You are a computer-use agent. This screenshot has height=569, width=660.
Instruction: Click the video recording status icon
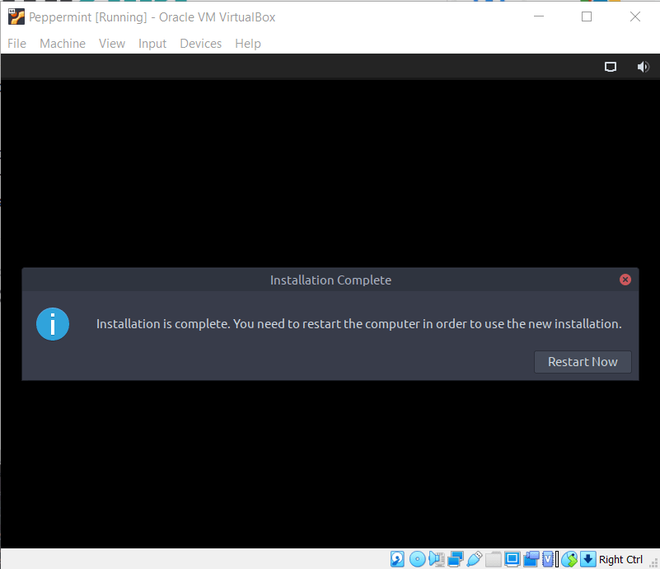pyautogui.click(x=531, y=559)
